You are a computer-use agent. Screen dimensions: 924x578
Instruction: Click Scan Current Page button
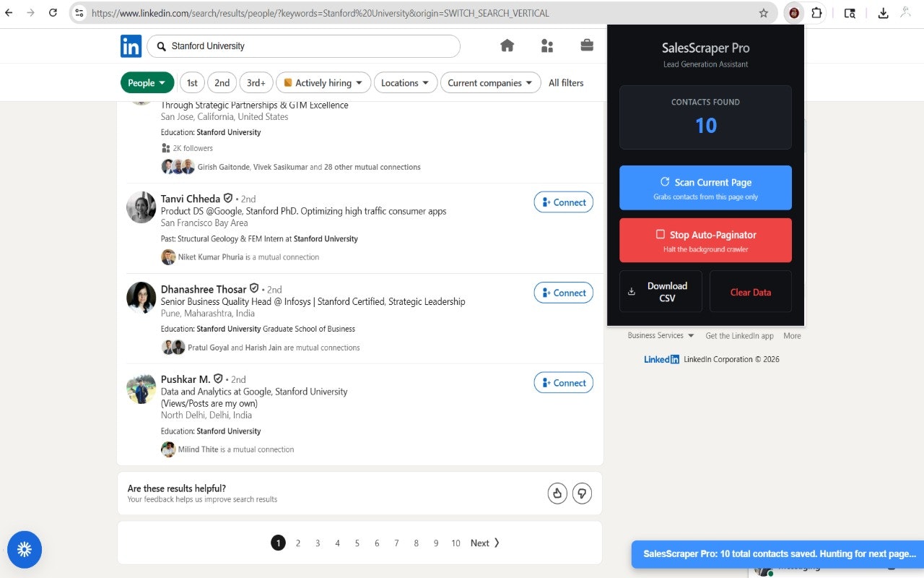click(x=705, y=188)
